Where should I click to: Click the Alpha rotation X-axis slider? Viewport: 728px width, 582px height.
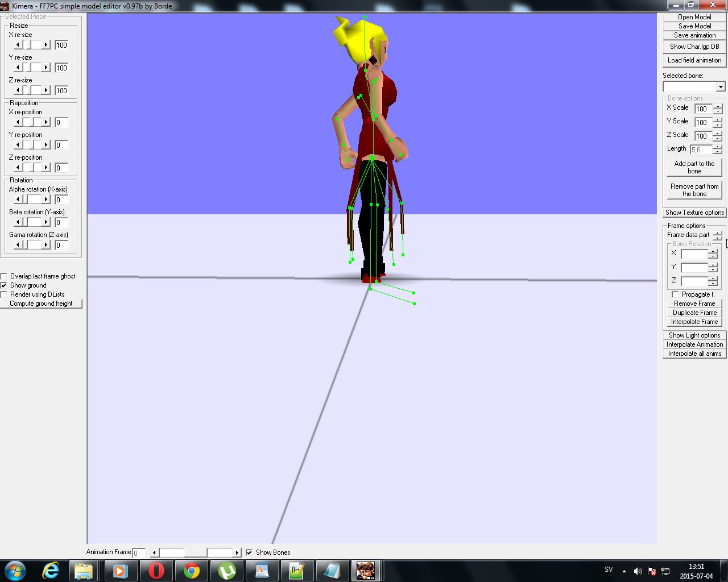[x=32, y=199]
